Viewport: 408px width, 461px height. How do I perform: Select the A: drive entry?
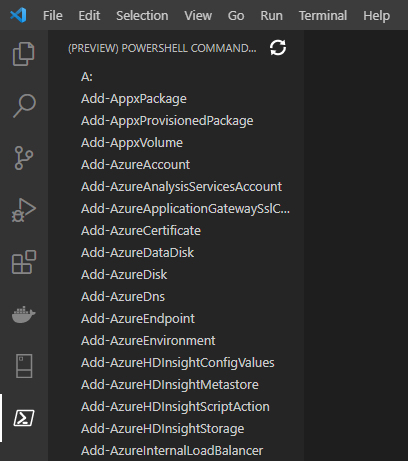[87, 77]
